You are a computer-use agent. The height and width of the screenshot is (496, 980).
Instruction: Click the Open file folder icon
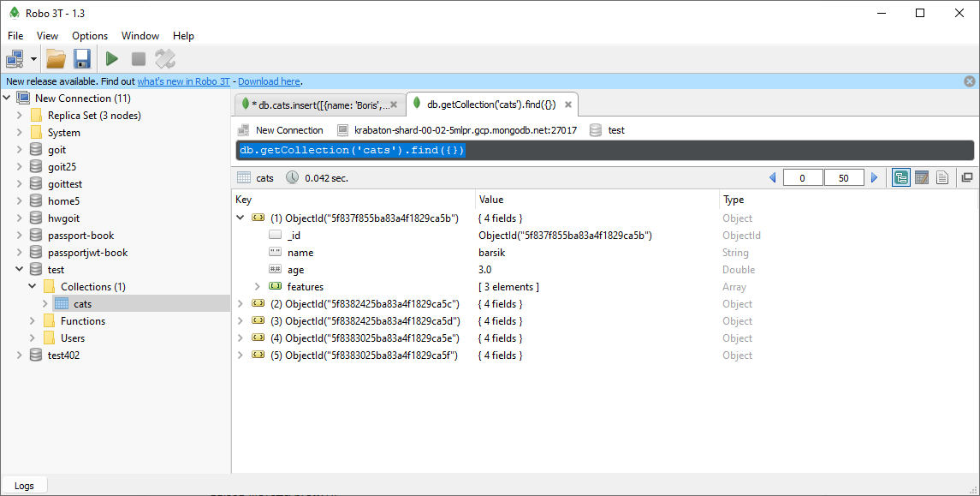tap(56, 59)
